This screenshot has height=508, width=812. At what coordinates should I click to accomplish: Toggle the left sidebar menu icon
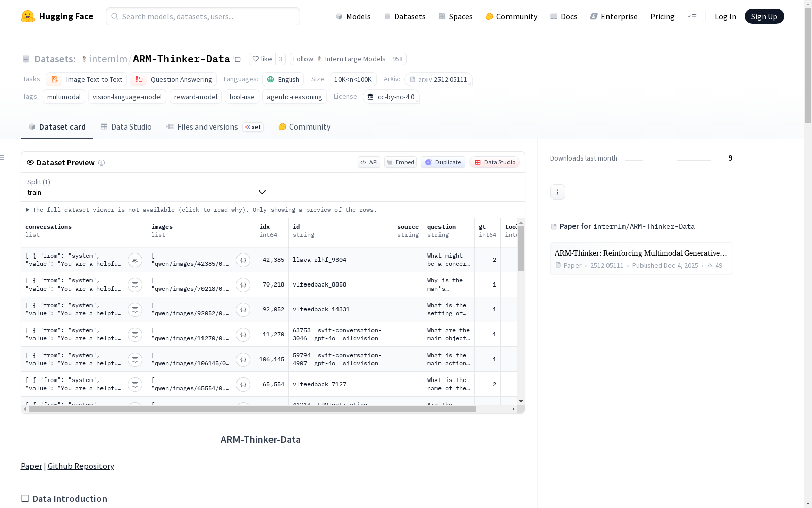[2, 157]
